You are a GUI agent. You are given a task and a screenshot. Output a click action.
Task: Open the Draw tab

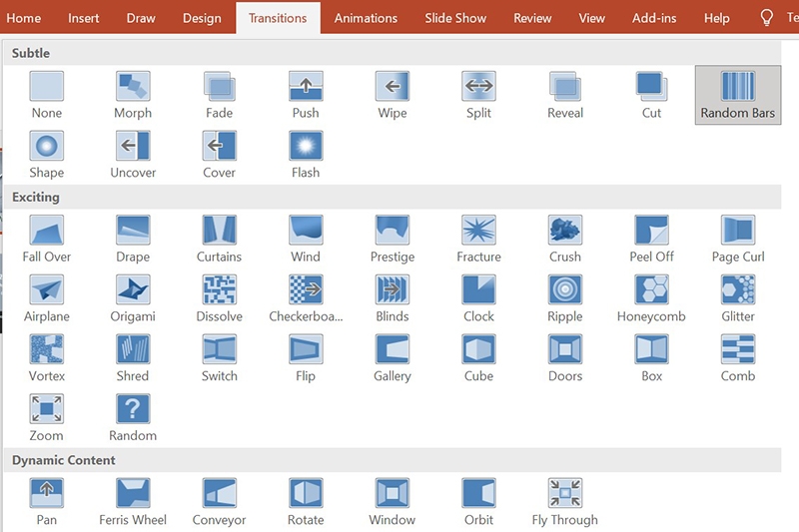pyautogui.click(x=141, y=18)
